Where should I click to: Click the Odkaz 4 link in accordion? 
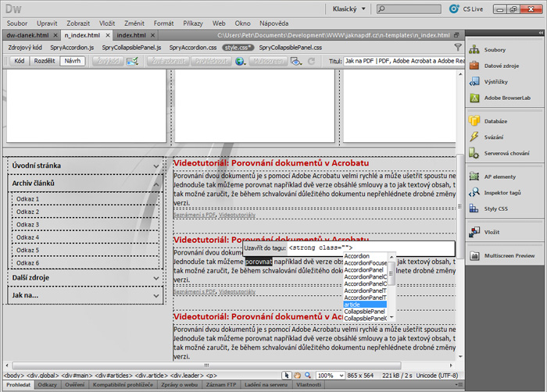pos(28,237)
